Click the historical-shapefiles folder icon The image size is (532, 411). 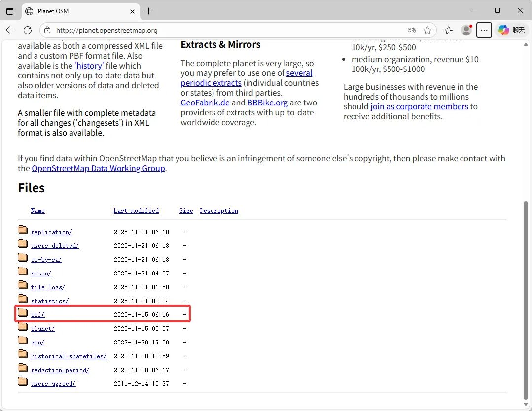tap(23, 354)
